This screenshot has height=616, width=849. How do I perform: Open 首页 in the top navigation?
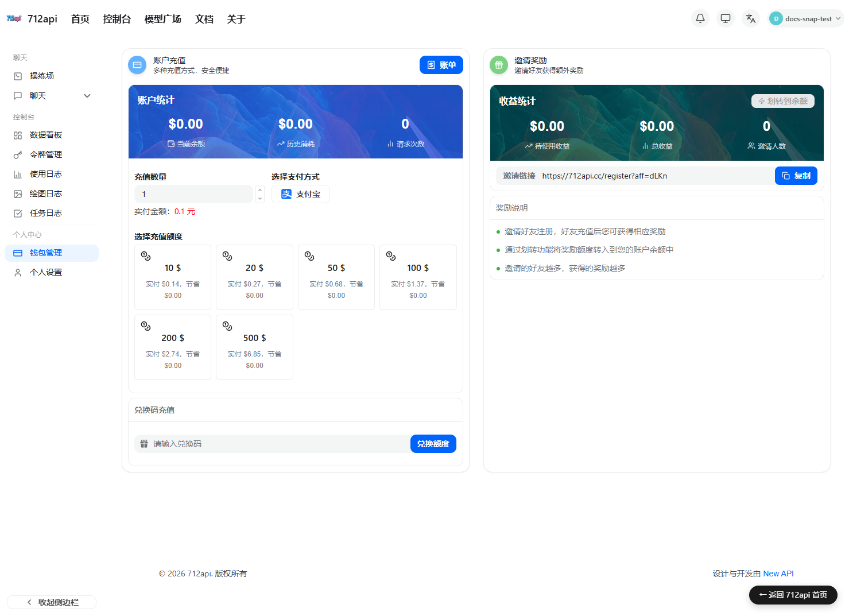(80, 19)
